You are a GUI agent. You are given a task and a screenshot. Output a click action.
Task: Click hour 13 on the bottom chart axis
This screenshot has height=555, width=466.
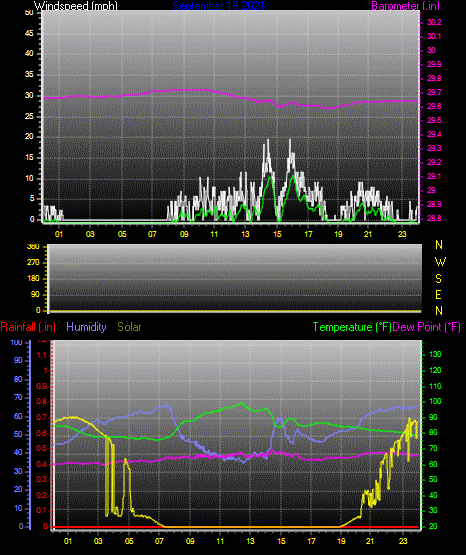tap(250, 541)
